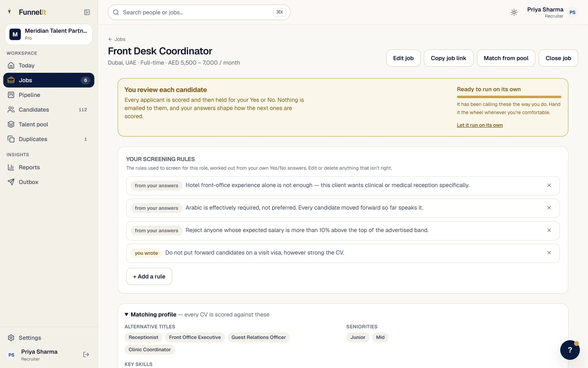Collapse the sidebar panel icon
This screenshot has height=368, width=588.
pyautogui.click(x=87, y=12)
